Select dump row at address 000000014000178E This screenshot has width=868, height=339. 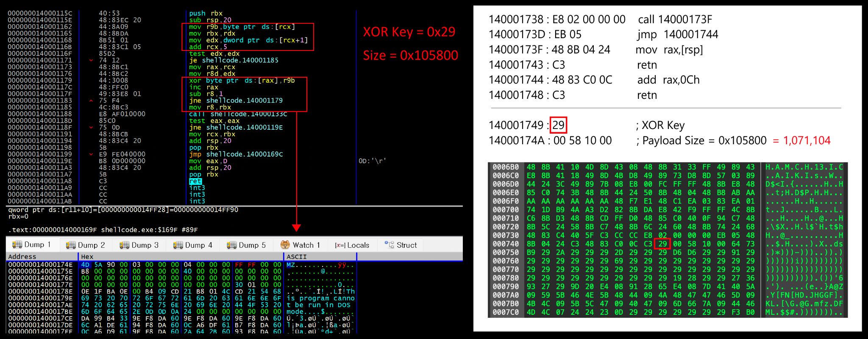point(182,291)
